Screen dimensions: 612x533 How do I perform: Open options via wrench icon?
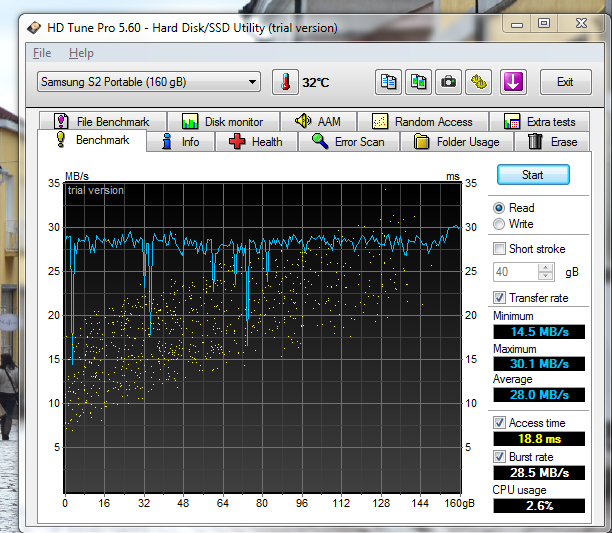click(x=479, y=82)
